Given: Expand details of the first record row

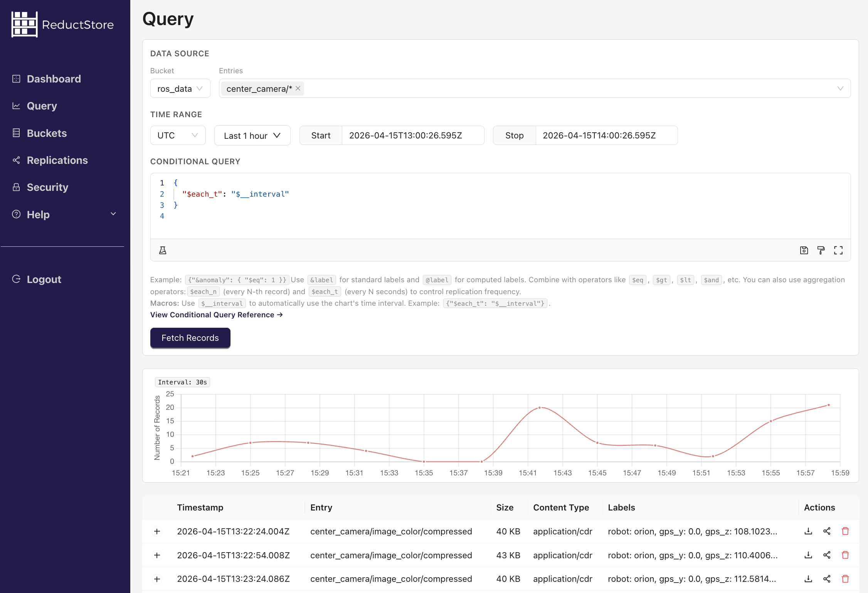Looking at the screenshot, I should pos(157,531).
